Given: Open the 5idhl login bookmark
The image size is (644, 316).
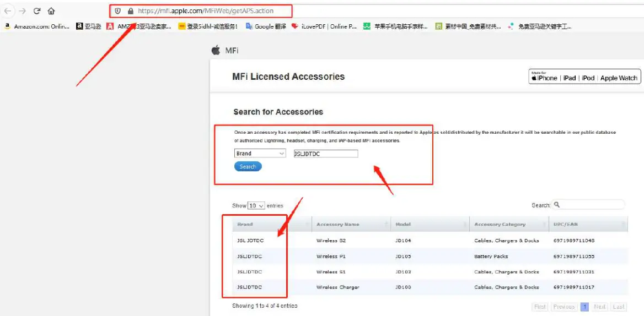Looking at the screenshot, I should (208, 26).
